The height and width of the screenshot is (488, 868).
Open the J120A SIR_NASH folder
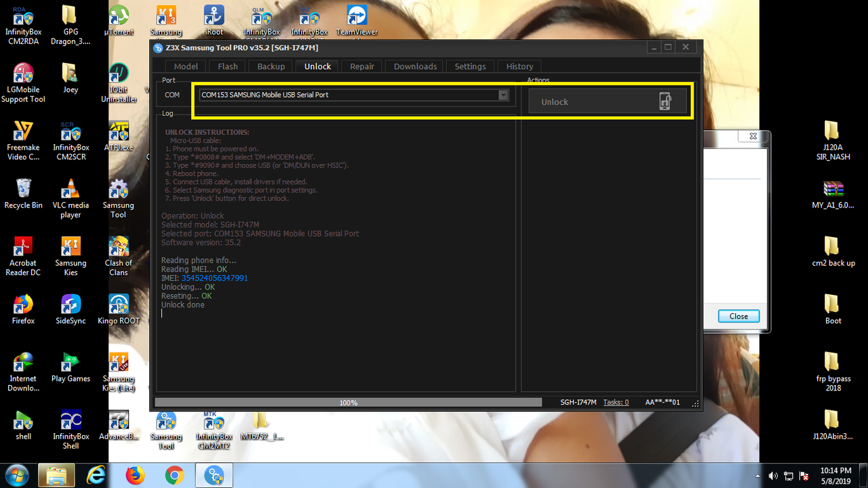[x=833, y=141]
